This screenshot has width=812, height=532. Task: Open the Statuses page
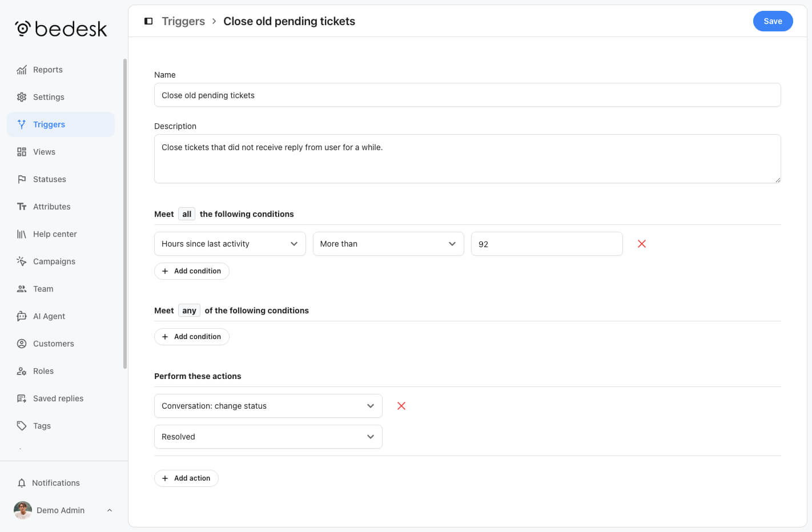coord(61,179)
